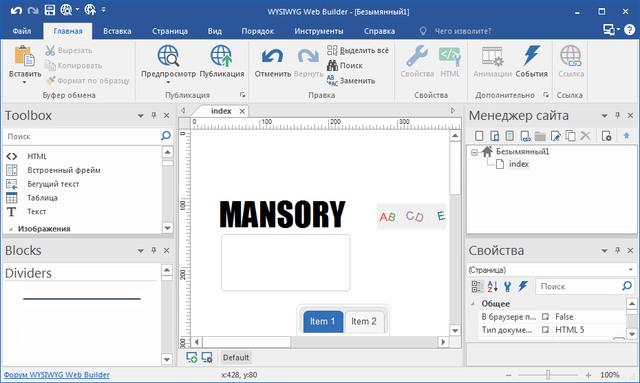Switch to the Вид ribbon tab
This screenshot has height=383, width=640.
click(x=215, y=31)
